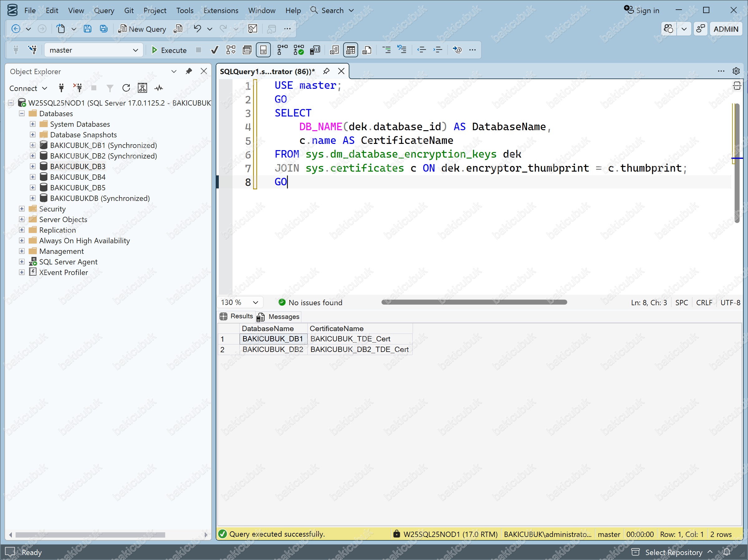
Task: Open Object Explorer window position chevron
Action: coord(174,71)
